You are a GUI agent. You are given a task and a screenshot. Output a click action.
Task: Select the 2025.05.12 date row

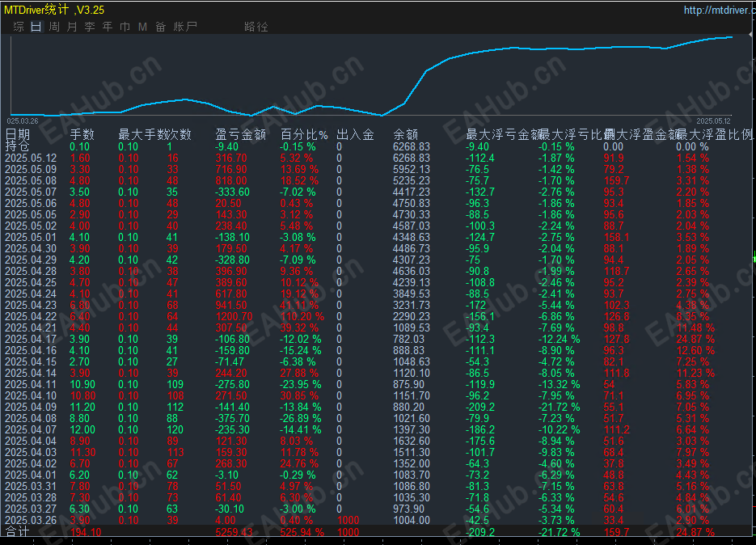(31, 158)
